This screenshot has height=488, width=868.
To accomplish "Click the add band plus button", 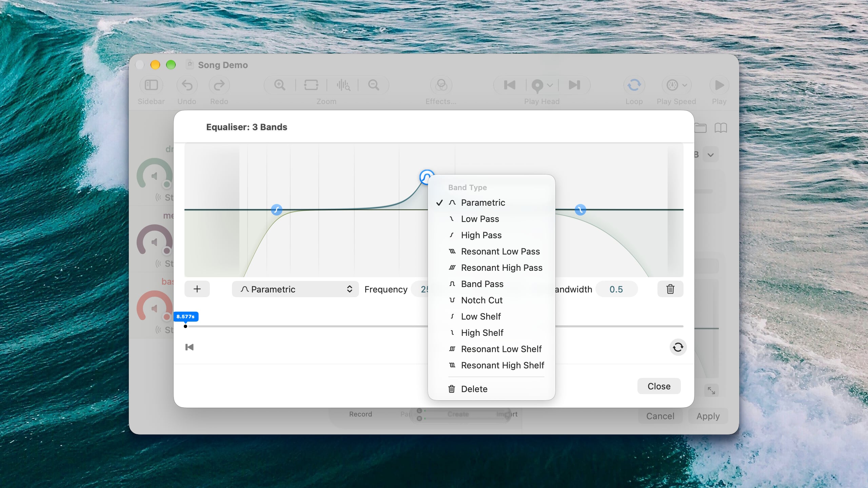I will click(197, 289).
